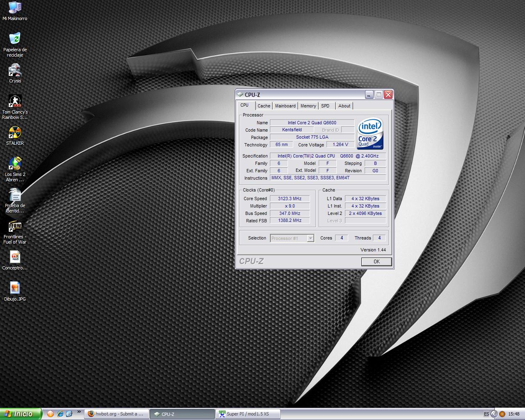Launch Internet Explorer from quick launch

[x=60, y=414]
